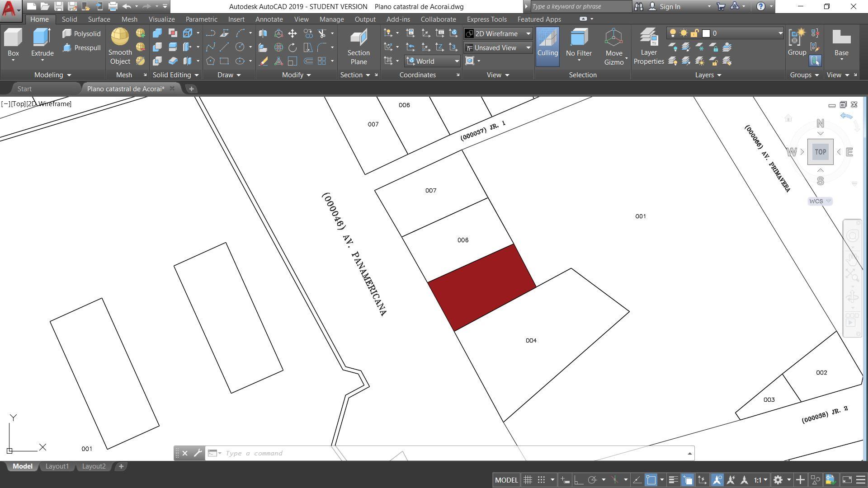Click the Group tool
This screenshot has width=868, height=488.
click(x=797, y=43)
